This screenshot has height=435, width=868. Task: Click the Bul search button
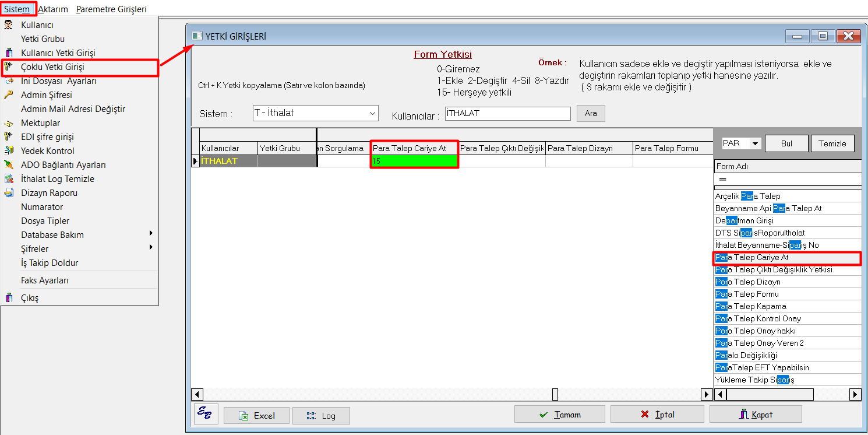click(786, 143)
